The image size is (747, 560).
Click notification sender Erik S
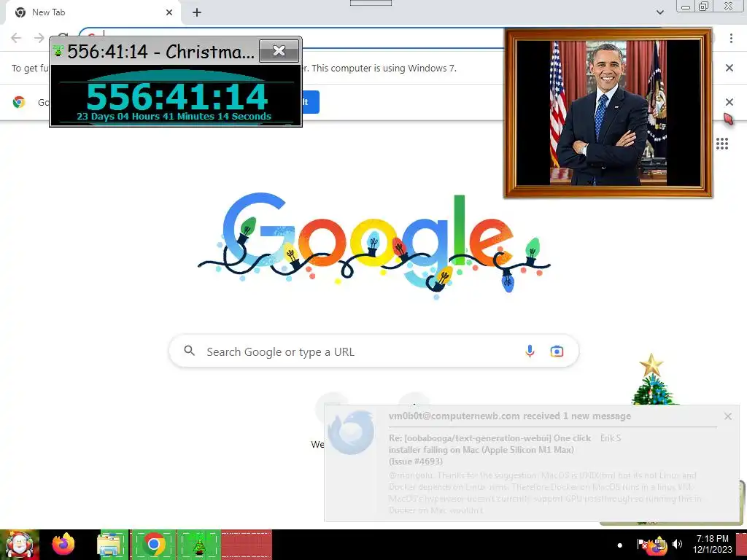pos(611,438)
